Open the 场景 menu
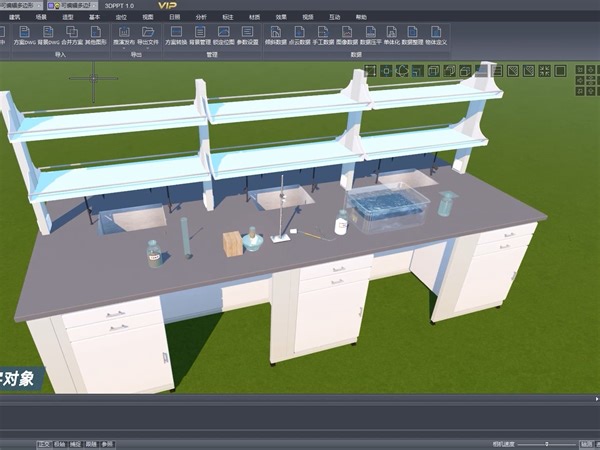This screenshot has height=450, width=600. [x=41, y=17]
